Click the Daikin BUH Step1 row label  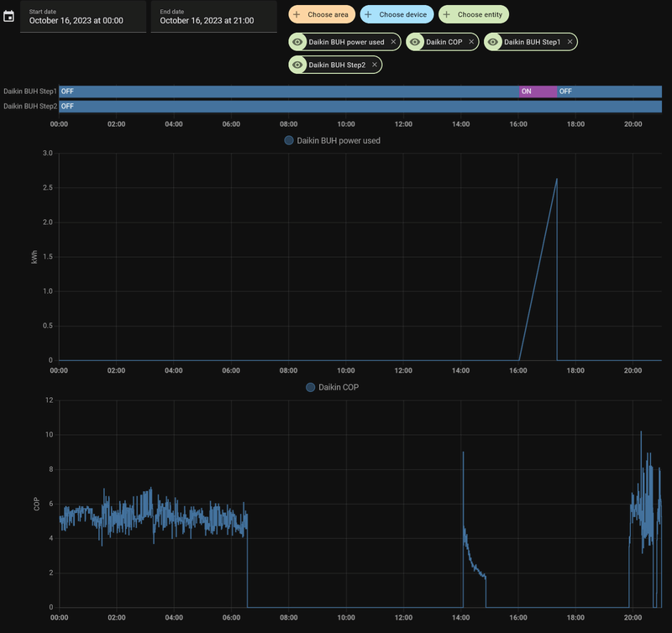click(29, 92)
